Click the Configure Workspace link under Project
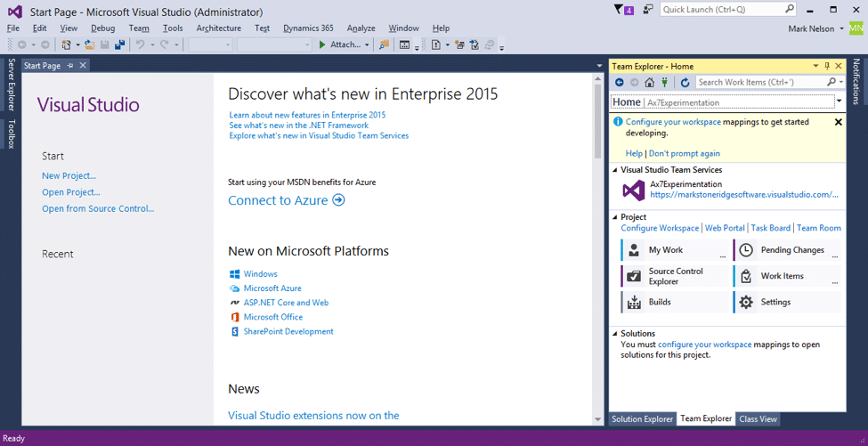 click(660, 228)
